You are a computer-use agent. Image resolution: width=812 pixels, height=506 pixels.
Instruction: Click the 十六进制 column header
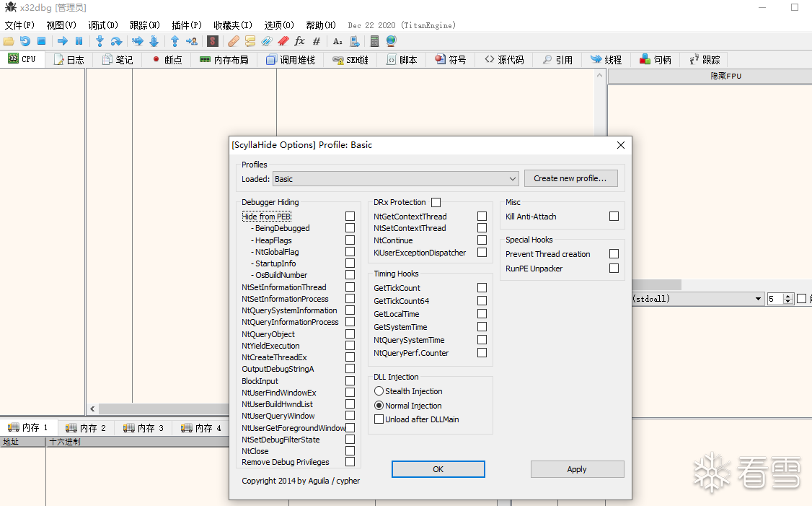pos(138,442)
